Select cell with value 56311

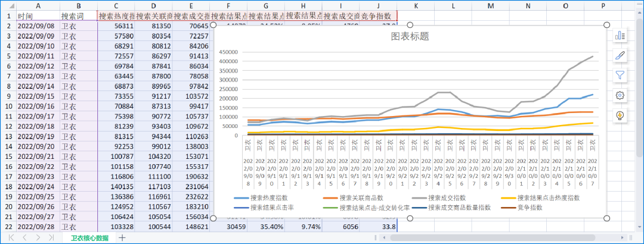pos(116,26)
